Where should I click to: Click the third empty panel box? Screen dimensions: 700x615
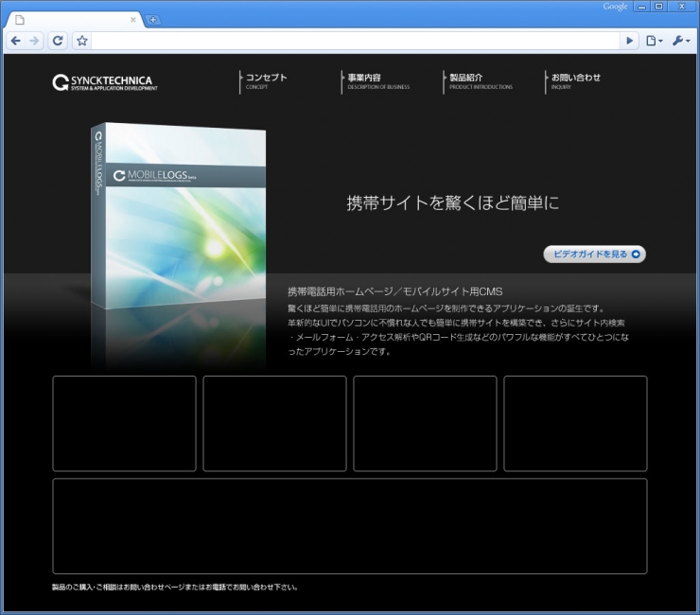[x=425, y=423]
